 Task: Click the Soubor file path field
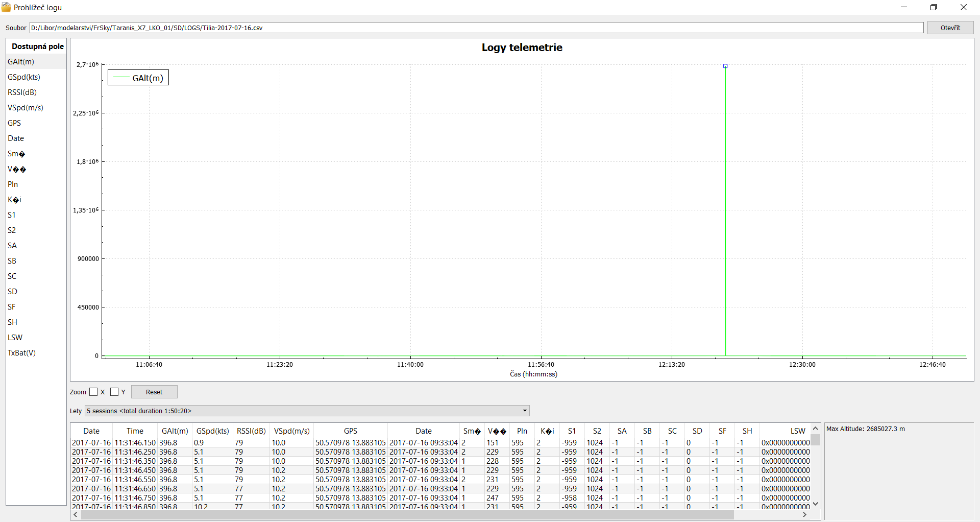477,28
